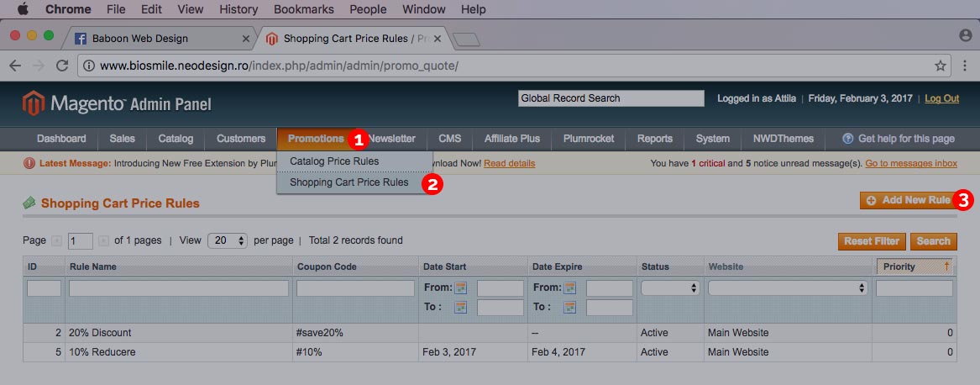Click the ID filter field
Screen dimensions: 980x385
[x=44, y=288]
